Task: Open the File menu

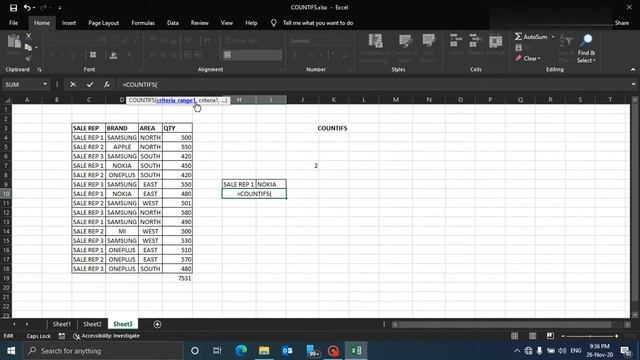Action: pyautogui.click(x=13, y=23)
